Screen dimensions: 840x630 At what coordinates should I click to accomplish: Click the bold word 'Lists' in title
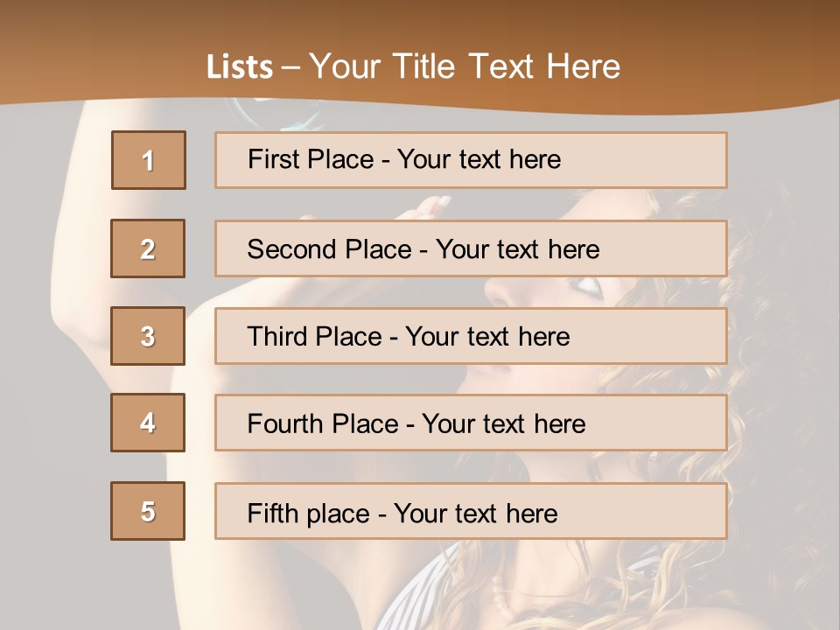[240, 67]
